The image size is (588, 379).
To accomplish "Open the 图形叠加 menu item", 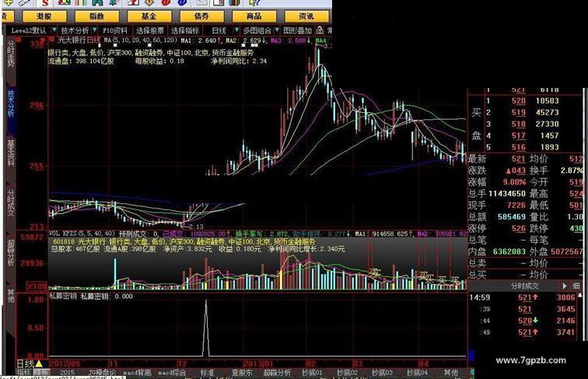I will [x=297, y=30].
